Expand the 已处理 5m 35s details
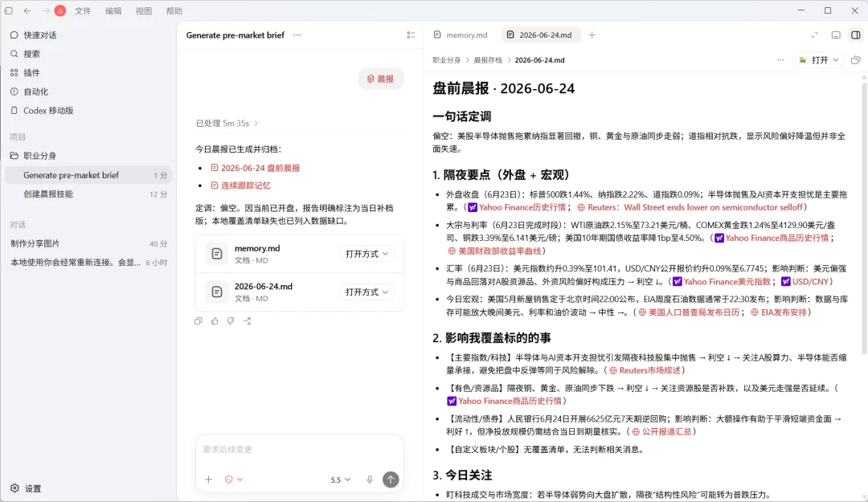Screen dimensions: 868x502 coord(227,124)
